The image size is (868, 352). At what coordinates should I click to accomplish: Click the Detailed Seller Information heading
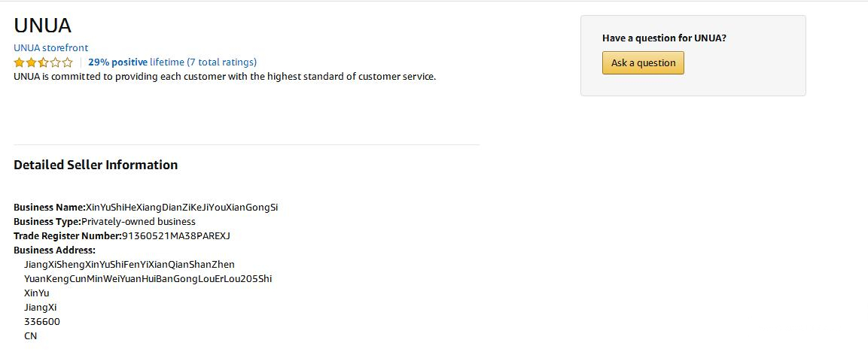click(x=96, y=165)
